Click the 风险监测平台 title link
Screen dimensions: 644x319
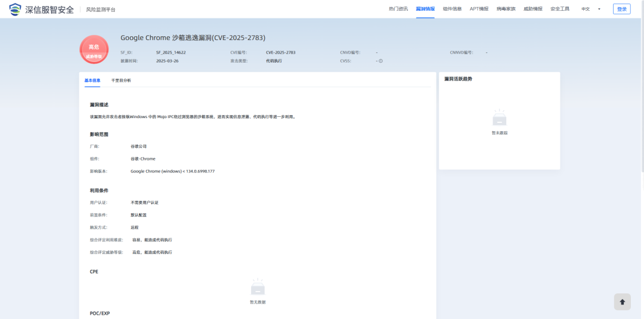[101, 10]
